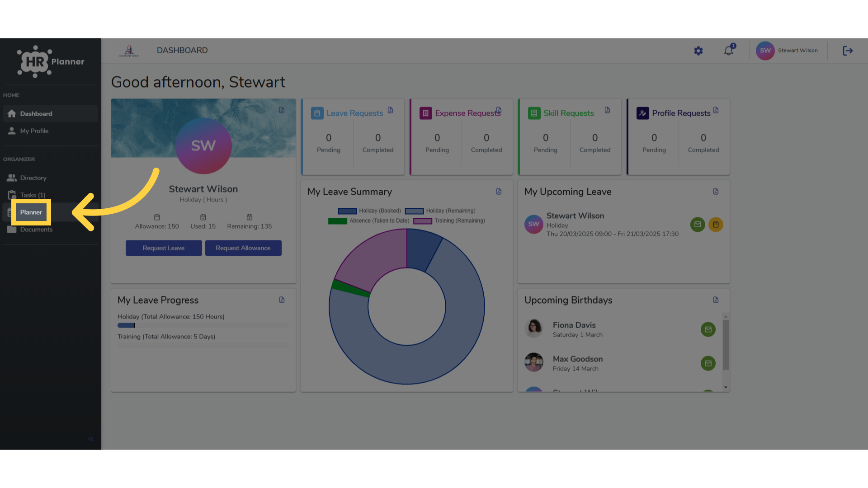Open document icon on Expense Requests card
The image size is (868, 488).
pos(499,110)
